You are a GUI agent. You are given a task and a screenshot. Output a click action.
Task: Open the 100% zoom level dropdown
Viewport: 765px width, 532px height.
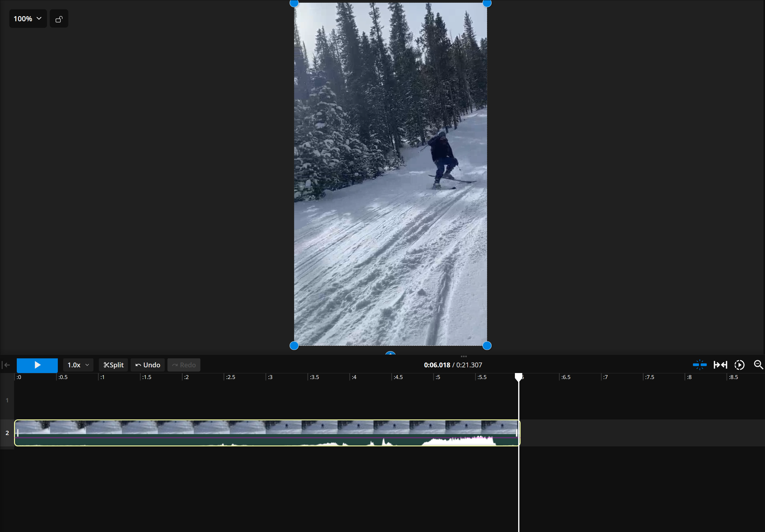28,19
